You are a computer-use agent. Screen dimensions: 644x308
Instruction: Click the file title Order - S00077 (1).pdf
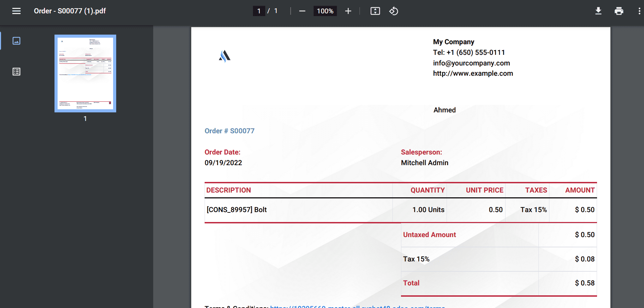tap(70, 11)
